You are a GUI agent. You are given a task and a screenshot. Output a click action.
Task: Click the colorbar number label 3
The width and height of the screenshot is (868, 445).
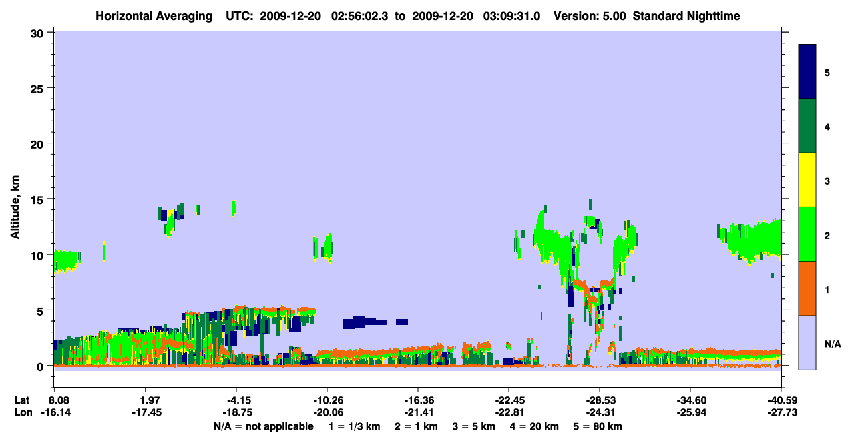[827, 181]
